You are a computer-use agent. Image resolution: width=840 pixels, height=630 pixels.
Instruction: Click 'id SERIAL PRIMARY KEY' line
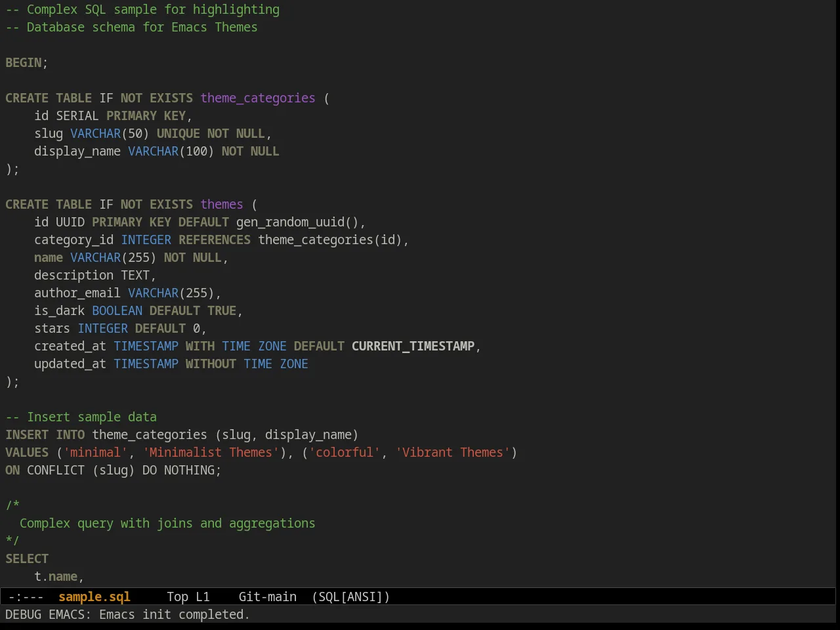(x=113, y=115)
